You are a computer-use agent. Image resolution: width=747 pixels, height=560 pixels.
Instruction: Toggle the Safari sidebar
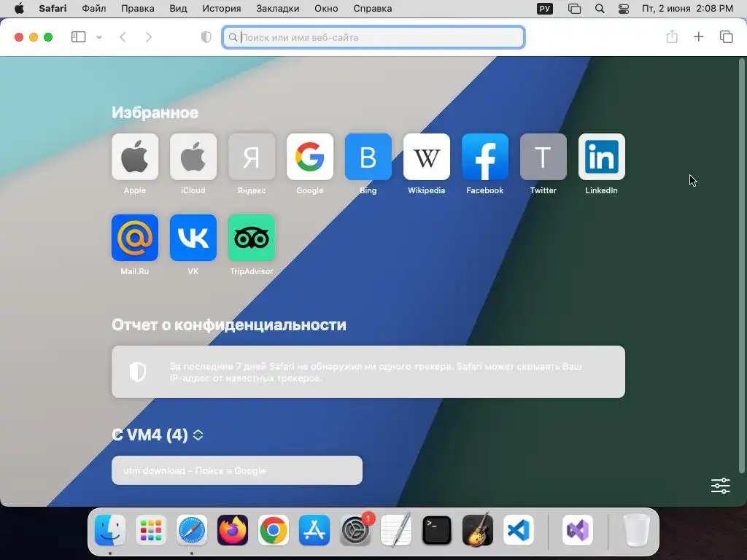[x=78, y=37]
